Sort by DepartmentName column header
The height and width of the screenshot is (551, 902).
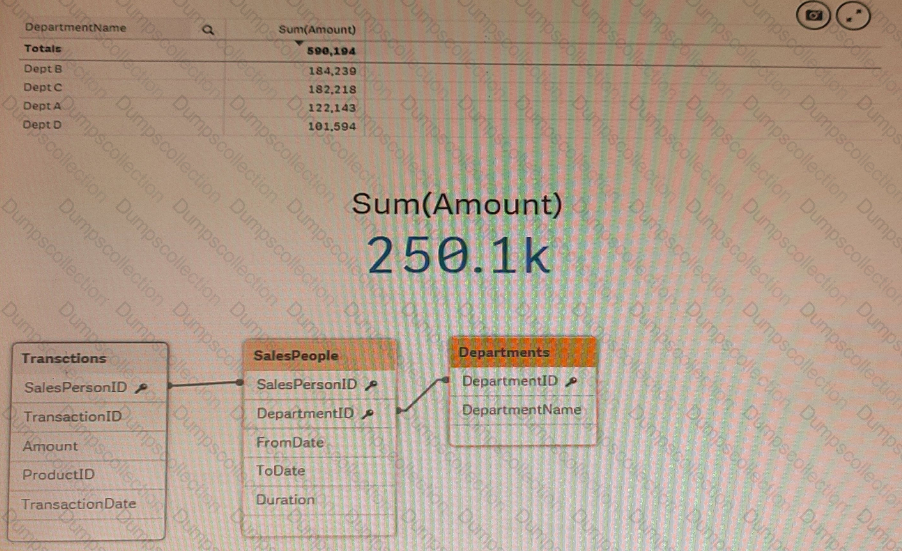point(76,29)
